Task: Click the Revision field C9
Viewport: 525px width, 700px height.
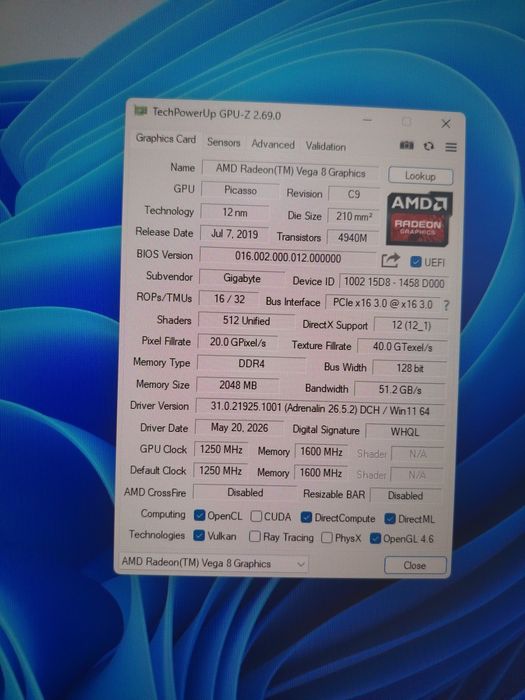Action: click(x=354, y=194)
